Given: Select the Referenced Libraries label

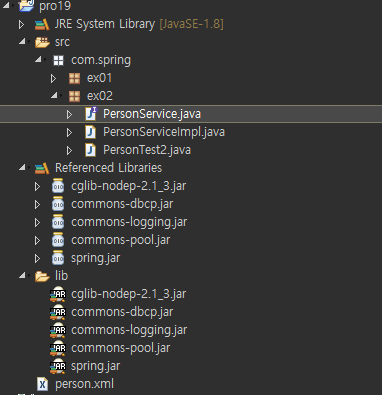Looking at the screenshot, I should point(108,168).
